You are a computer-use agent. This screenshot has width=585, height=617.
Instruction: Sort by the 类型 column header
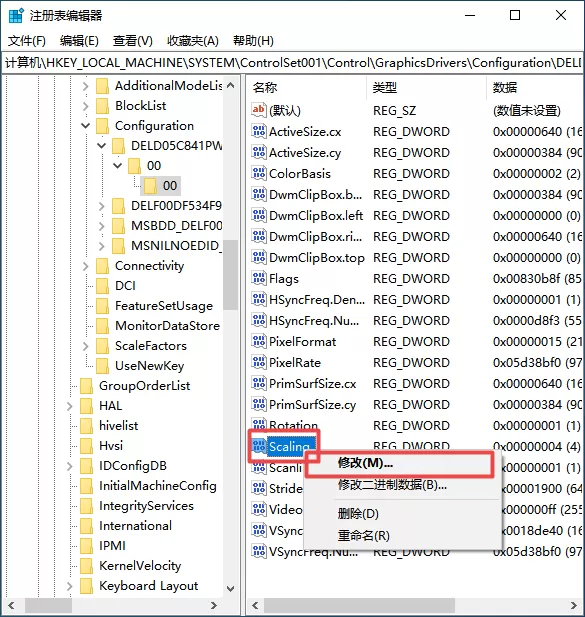click(427, 87)
